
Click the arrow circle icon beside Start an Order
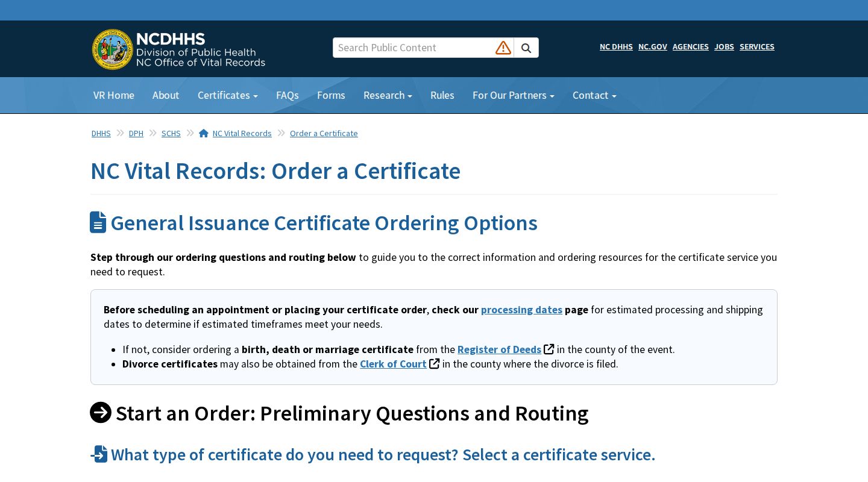(101, 413)
